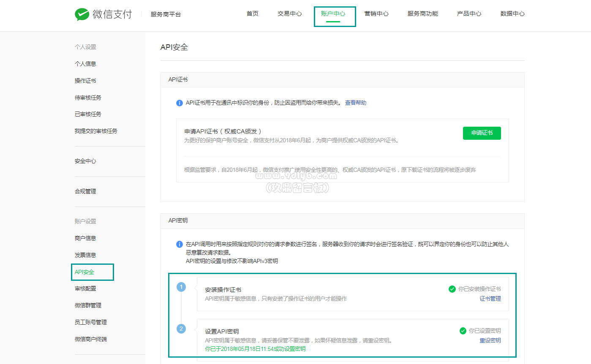This screenshot has width=591, height=364.
Task: Click 申请API证书（权威CA颁发）heading
Action: [x=223, y=131]
